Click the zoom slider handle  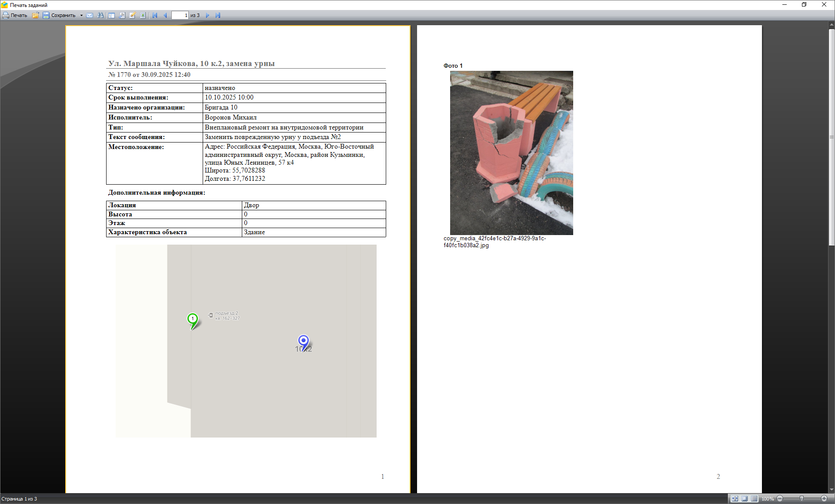coord(802,498)
